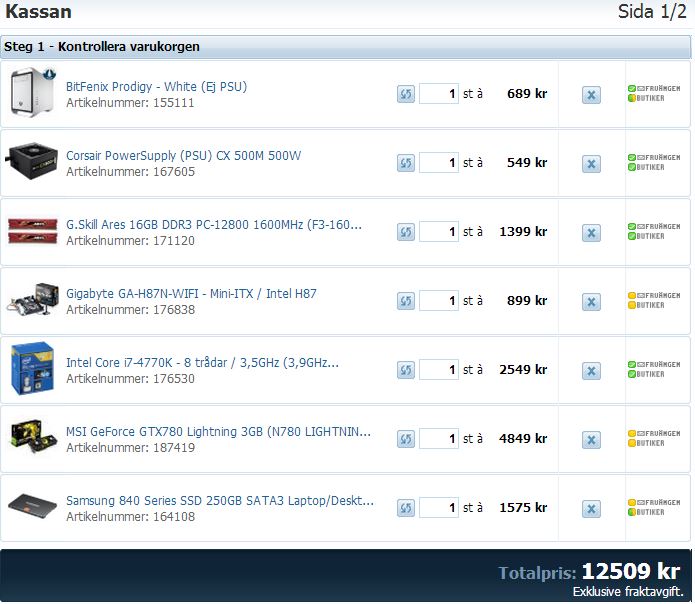Click the 4849 kr price text
Viewport: 695px width, 604px height.
tap(523, 439)
